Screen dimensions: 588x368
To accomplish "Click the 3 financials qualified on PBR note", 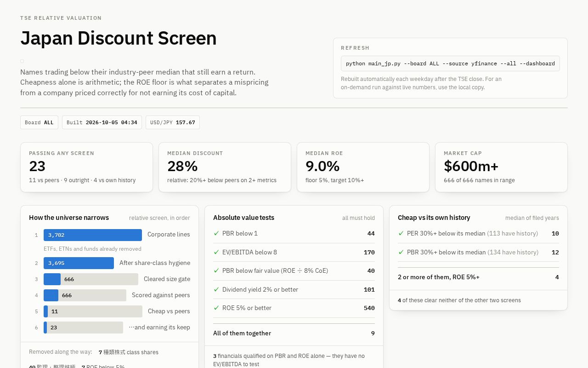I will pos(289,360).
